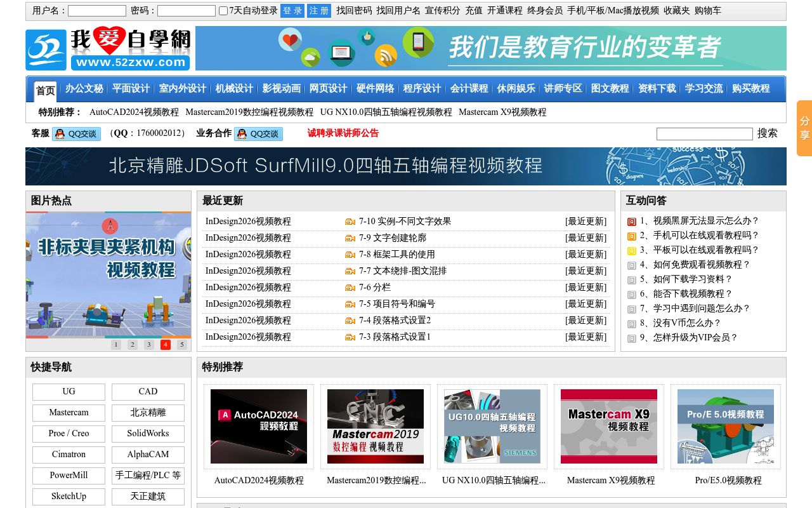Screen dimensions: 812x508
Task: Click video icon beside 7-8 框架工具的使用
Action: tap(350, 255)
